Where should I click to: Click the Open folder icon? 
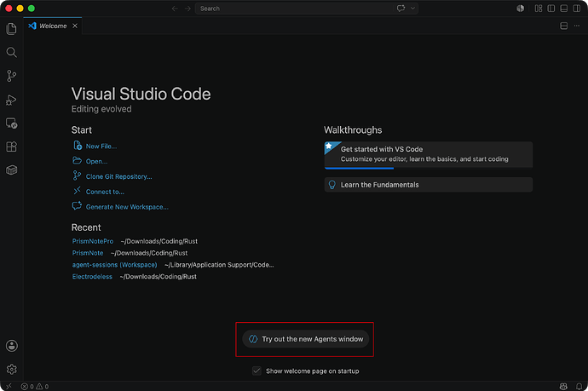pos(77,160)
